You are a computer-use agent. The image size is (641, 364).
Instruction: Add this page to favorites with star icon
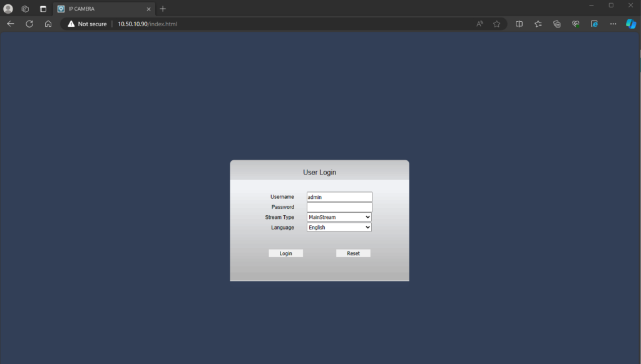496,24
